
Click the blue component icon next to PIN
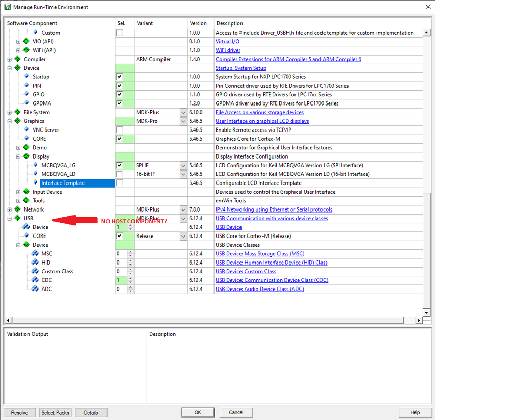[x=26, y=85]
